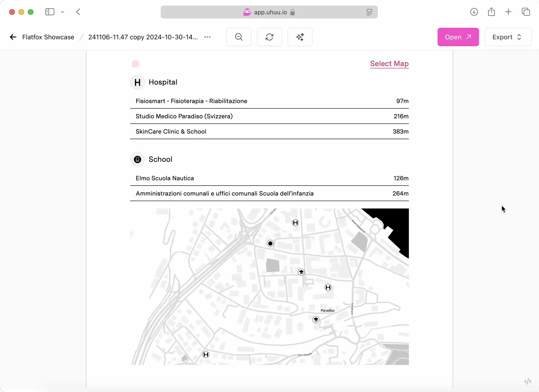Click the Select Map link
This screenshot has height=392, width=539.
[x=389, y=64]
